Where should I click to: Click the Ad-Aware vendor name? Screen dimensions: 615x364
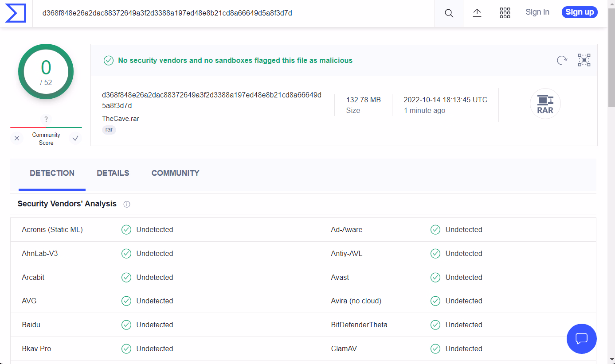click(x=347, y=229)
